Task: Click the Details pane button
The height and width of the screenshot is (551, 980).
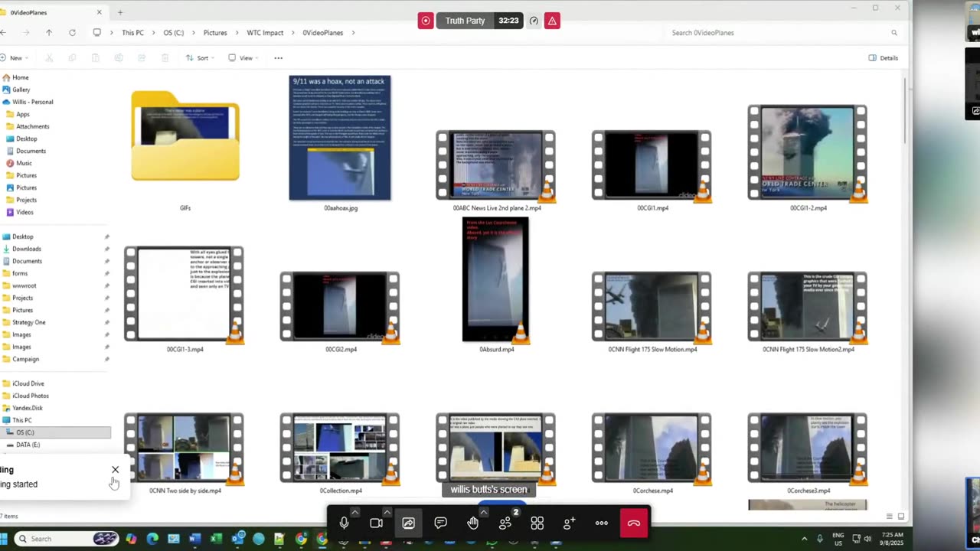Action: pos(883,58)
